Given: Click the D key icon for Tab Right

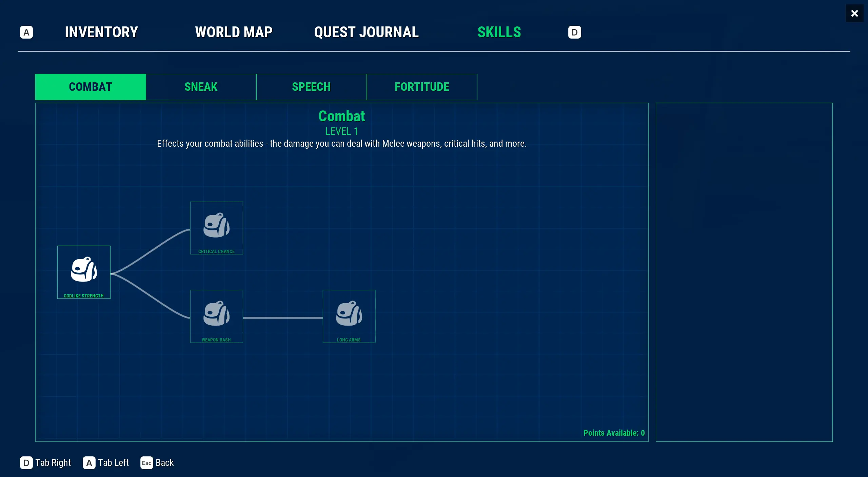Looking at the screenshot, I should click(26, 463).
